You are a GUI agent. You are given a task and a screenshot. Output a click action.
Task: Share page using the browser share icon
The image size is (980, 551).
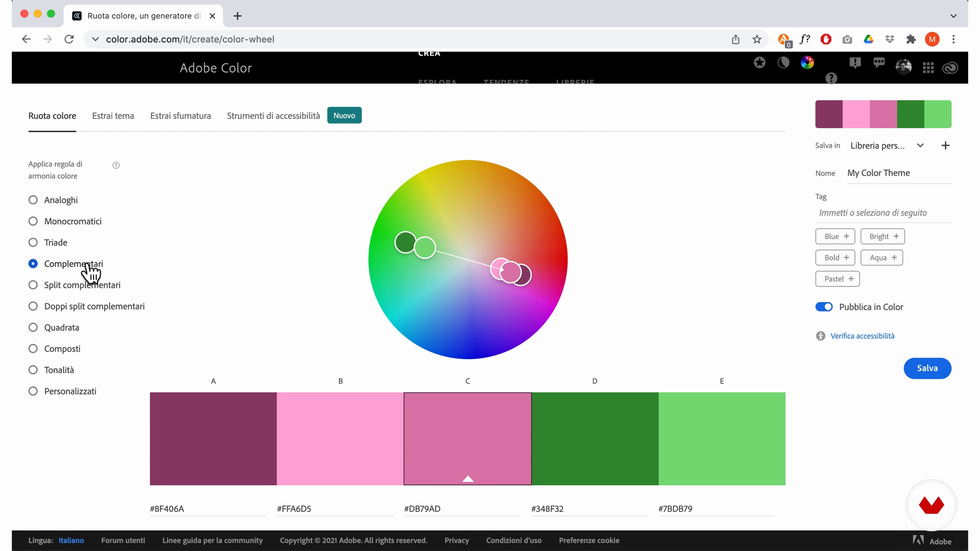click(x=736, y=39)
